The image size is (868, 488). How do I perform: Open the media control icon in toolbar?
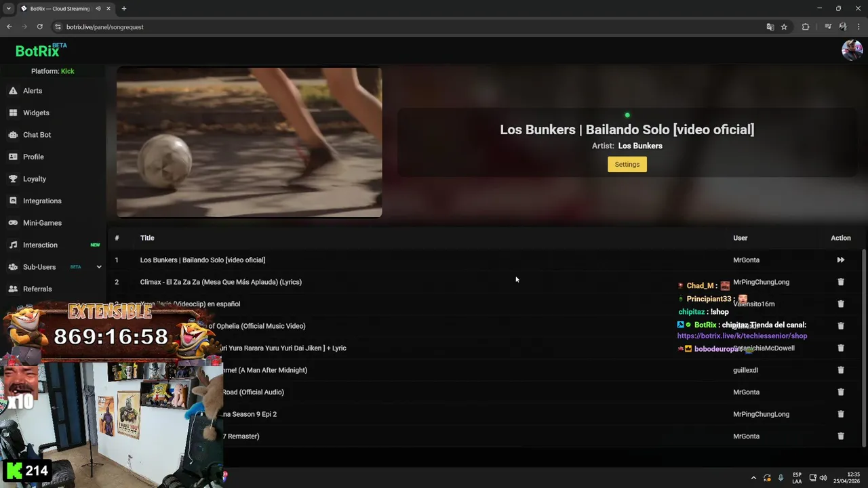tap(828, 27)
